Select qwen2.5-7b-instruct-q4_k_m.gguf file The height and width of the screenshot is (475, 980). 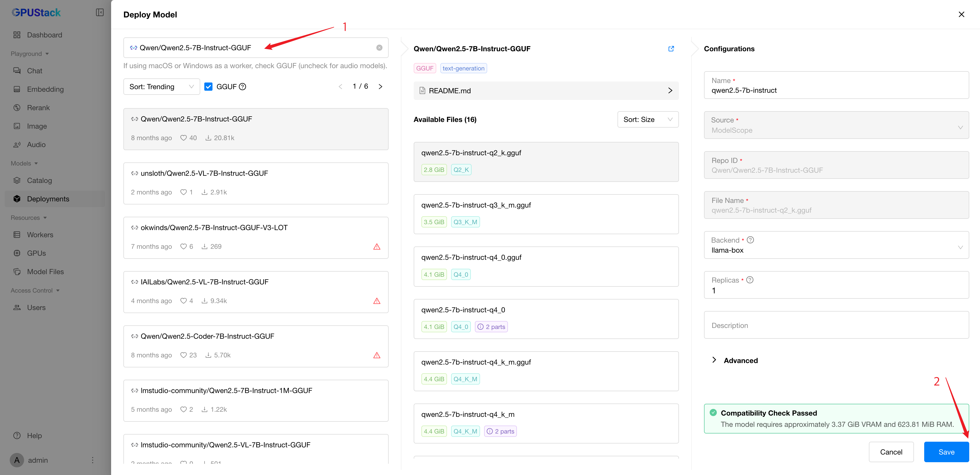(546, 371)
